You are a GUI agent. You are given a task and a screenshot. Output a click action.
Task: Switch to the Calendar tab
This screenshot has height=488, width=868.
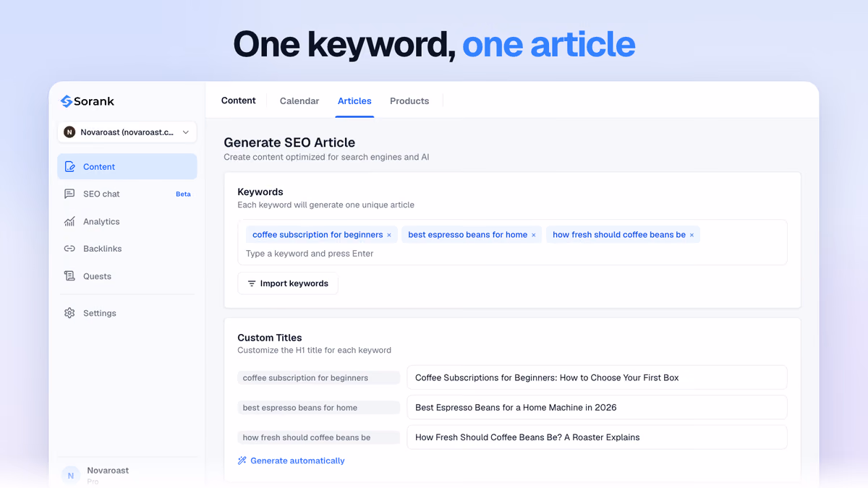click(299, 101)
